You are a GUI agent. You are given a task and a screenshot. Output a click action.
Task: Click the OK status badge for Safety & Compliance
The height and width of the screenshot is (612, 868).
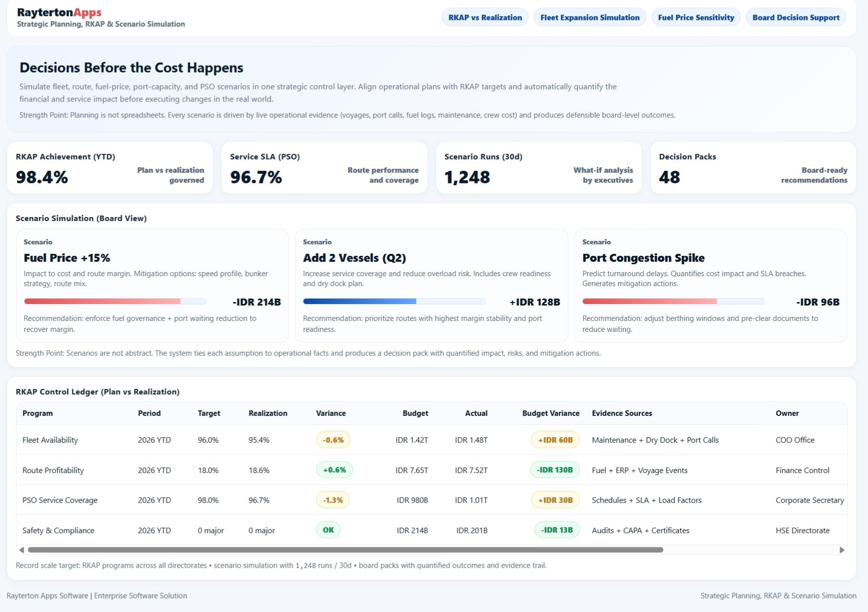[328, 530]
